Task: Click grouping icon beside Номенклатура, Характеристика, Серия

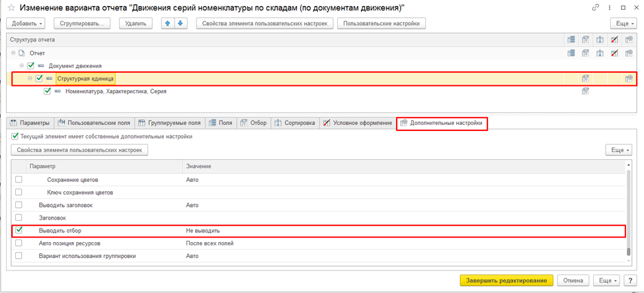Action: click(x=58, y=92)
